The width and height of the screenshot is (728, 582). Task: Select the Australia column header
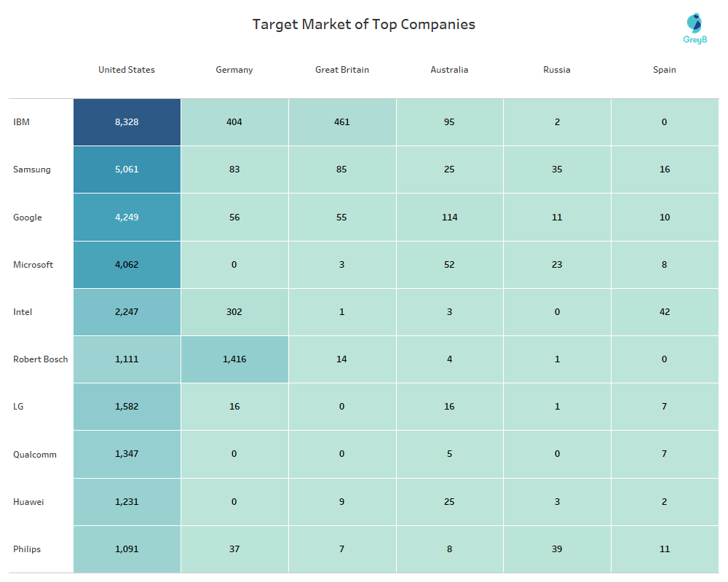click(449, 70)
